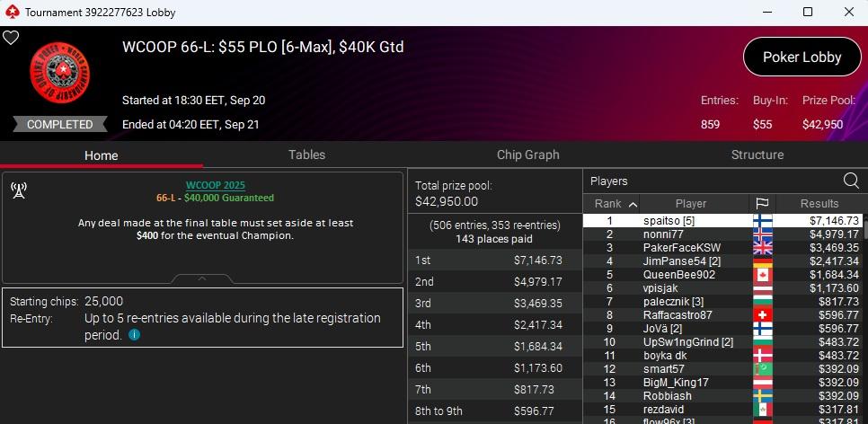
Task: Open the Structure tab
Action: (757, 155)
